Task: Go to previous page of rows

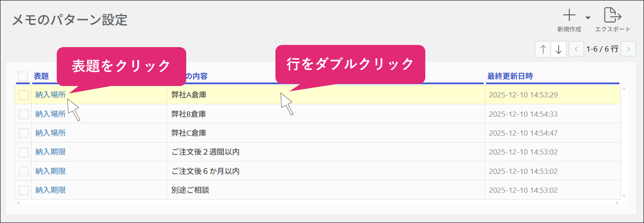Action: pyautogui.click(x=576, y=49)
